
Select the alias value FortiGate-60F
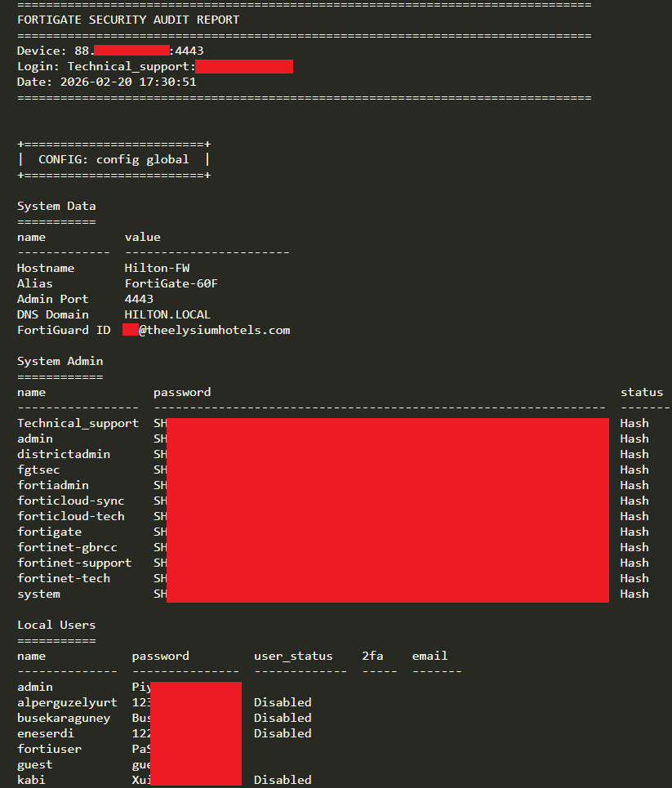(171, 283)
